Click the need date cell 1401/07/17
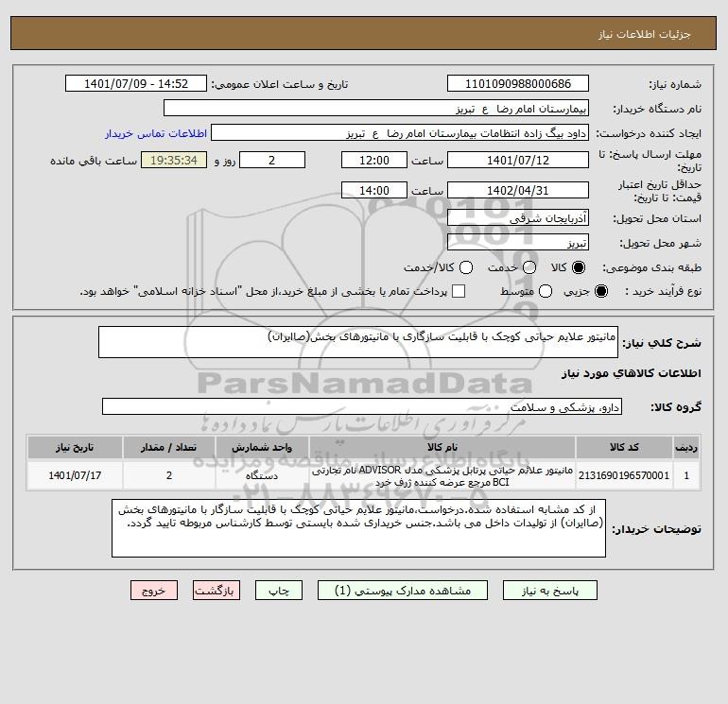This screenshot has height=704, width=728. pos(75,475)
